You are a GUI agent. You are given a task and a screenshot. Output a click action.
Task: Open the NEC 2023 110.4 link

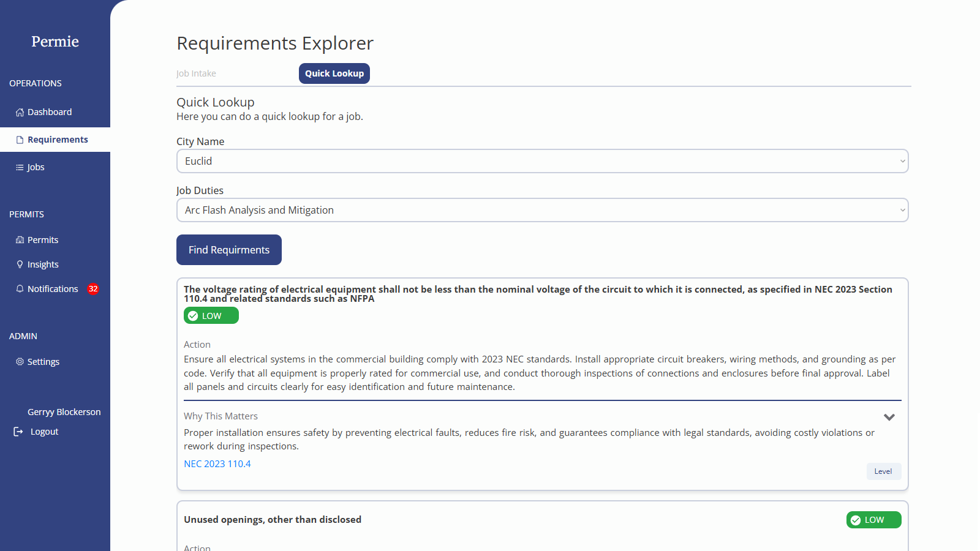(x=217, y=464)
